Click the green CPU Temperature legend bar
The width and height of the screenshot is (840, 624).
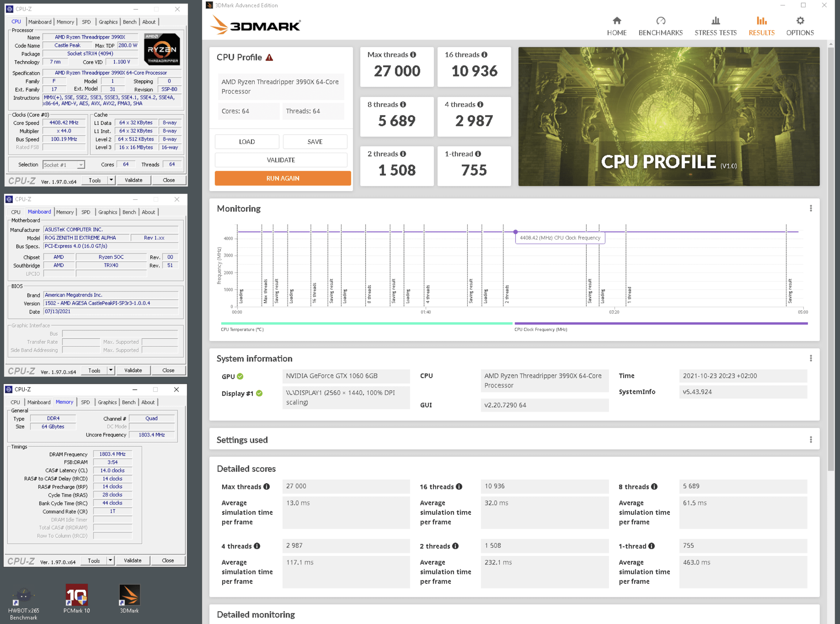tap(367, 324)
